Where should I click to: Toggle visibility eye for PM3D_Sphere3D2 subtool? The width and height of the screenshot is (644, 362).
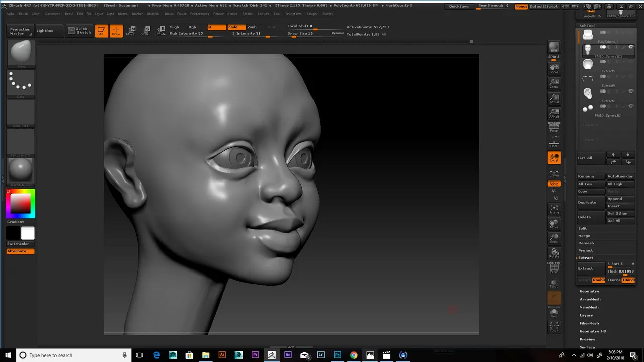click(631, 47)
